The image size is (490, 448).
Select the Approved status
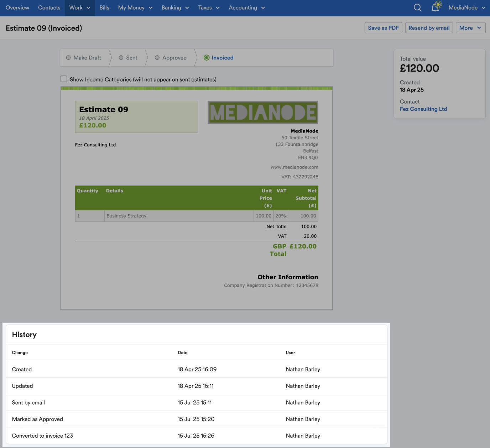[x=171, y=58]
